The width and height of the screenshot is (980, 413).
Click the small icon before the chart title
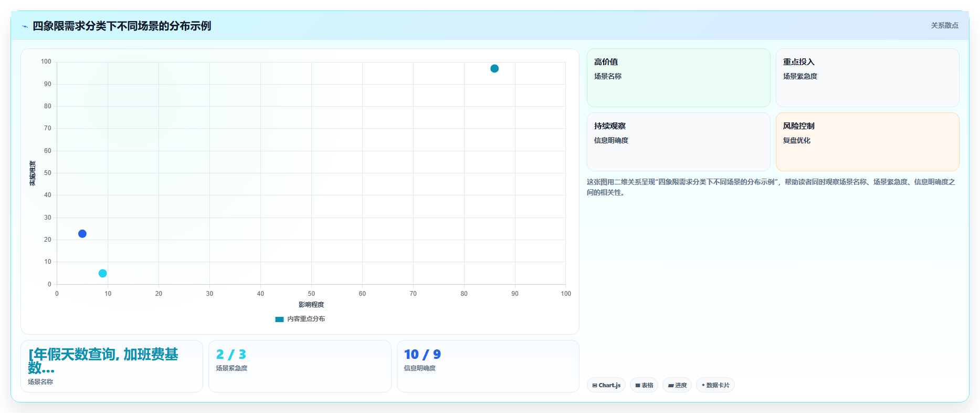pos(25,26)
